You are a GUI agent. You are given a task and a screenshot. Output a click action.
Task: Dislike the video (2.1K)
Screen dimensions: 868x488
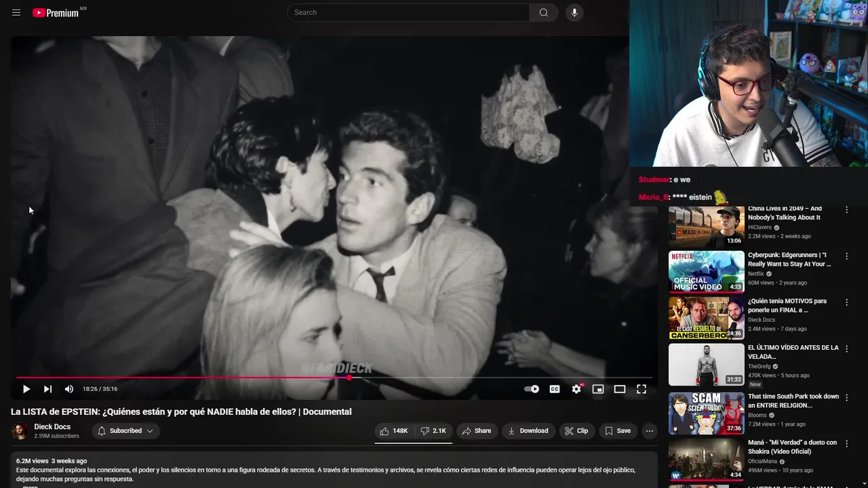(433, 431)
